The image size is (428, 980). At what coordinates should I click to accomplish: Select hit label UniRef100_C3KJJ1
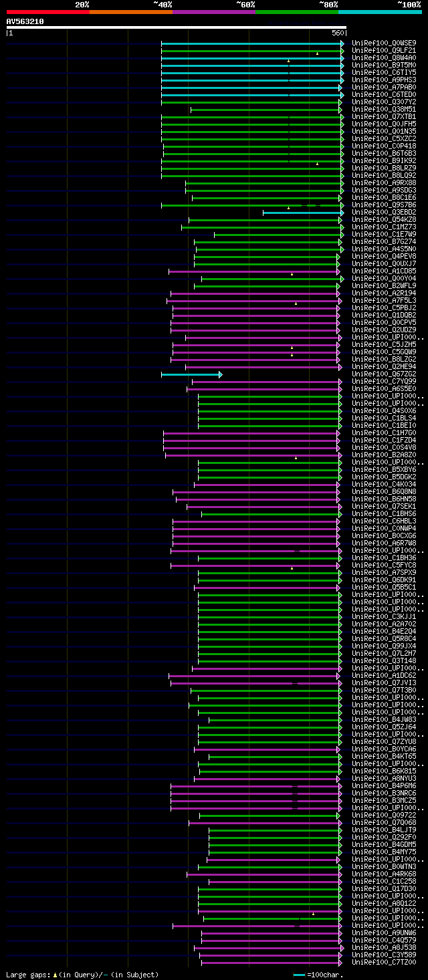pos(384,616)
